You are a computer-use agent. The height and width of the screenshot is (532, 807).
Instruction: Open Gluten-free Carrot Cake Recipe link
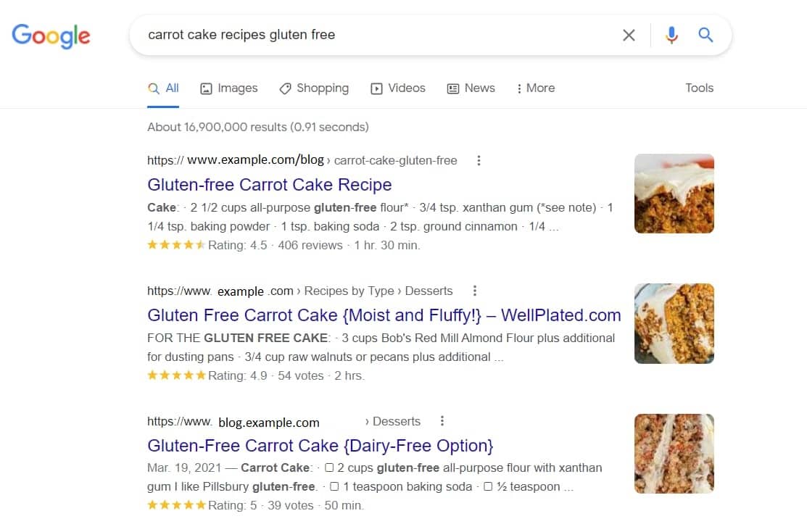pyautogui.click(x=269, y=185)
